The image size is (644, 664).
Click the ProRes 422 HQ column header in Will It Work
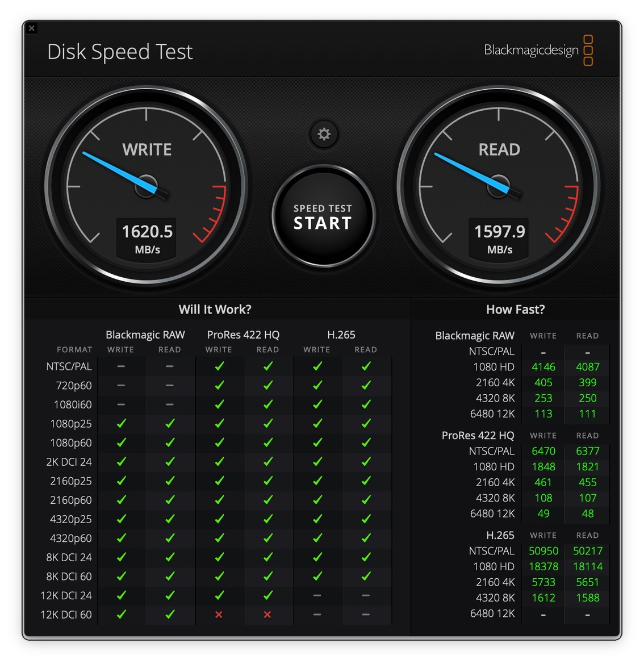(x=243, y=335)
